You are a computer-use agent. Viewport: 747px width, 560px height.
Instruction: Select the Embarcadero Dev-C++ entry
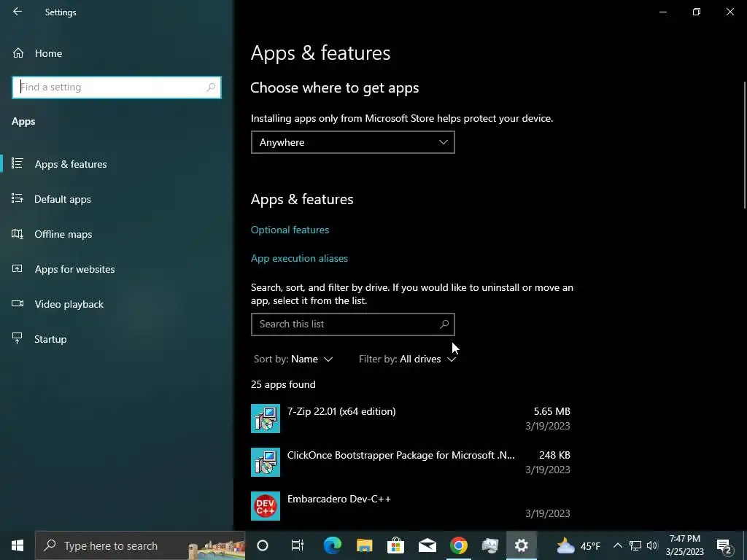pos(411,506)
